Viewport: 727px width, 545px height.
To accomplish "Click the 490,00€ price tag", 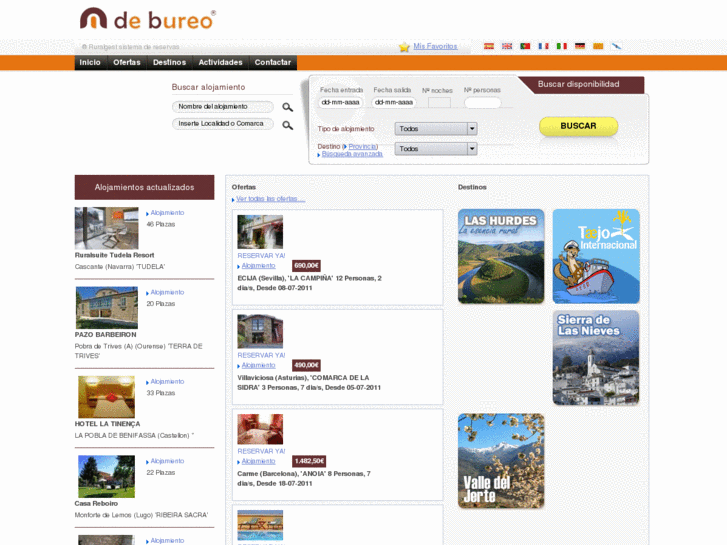I will (306, 365).
